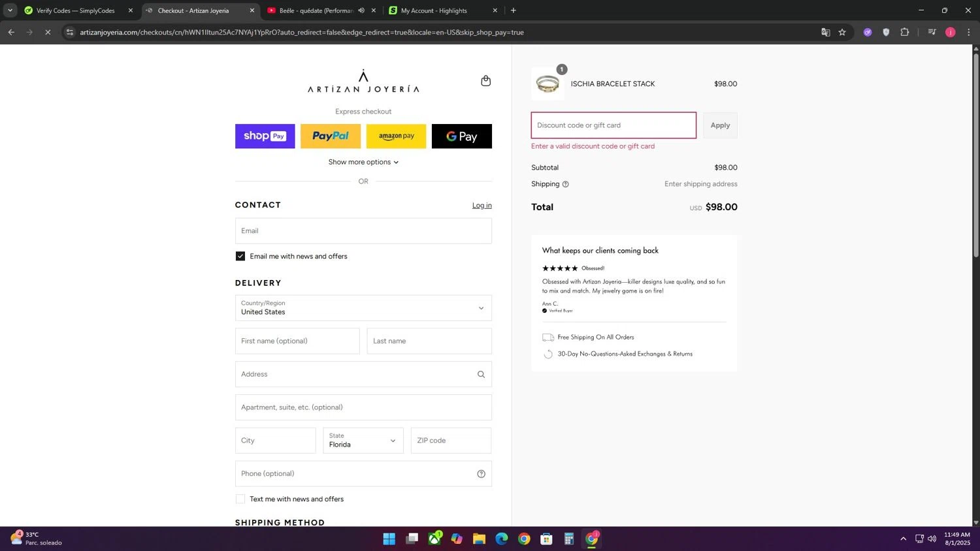The image size is (980, 551).
Task: Open the weather widget showing 33°C
Action: tap(36, 539)
